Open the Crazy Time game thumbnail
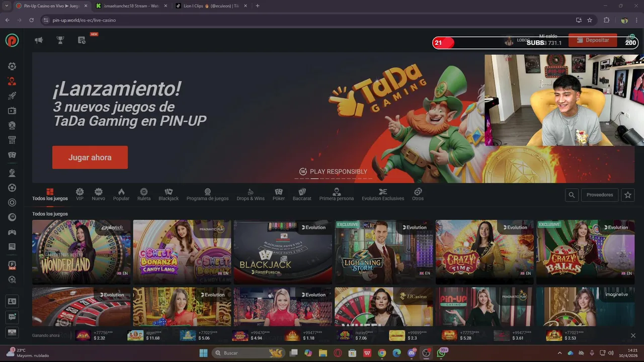644x362 pixels. click(x=485, y=252)
